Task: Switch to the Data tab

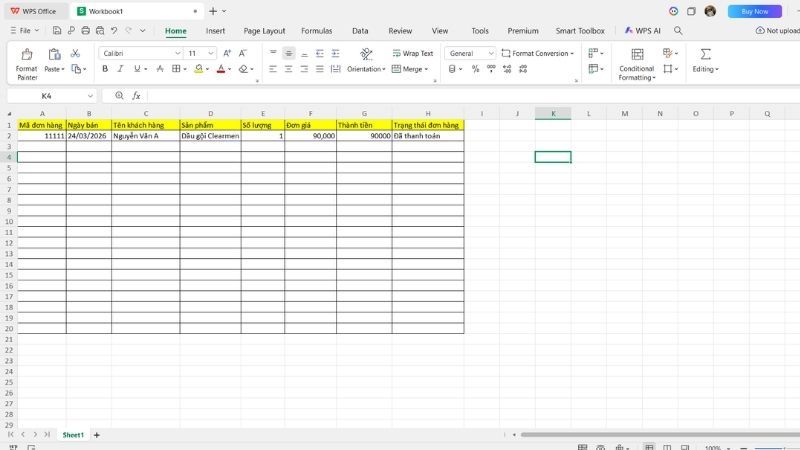Action: [360, 31]
